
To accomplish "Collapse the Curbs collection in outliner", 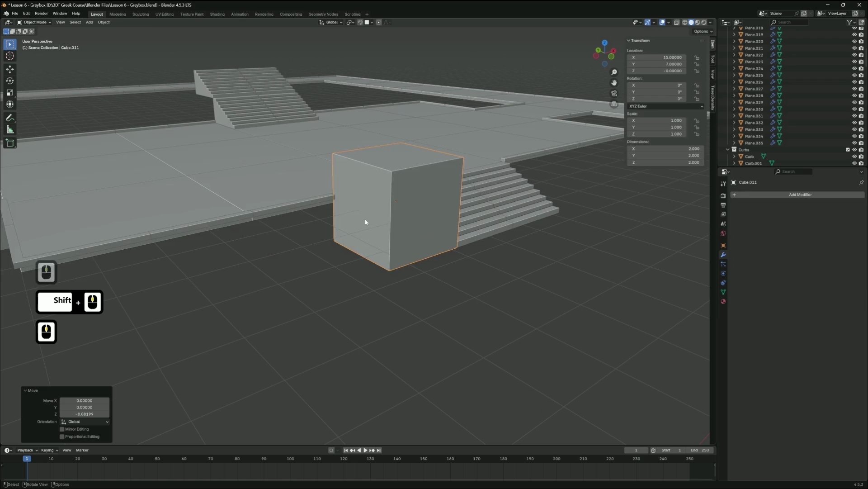I will tap(727, 150).
